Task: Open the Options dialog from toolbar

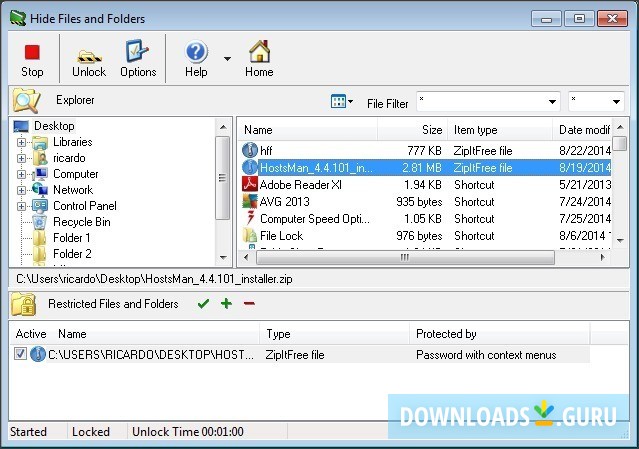Action: 138,60
